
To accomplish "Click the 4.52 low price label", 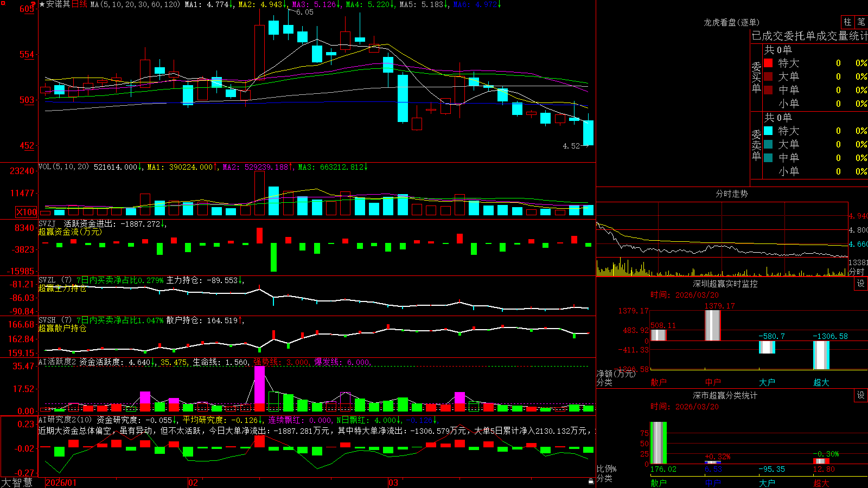I will (571, 146).
